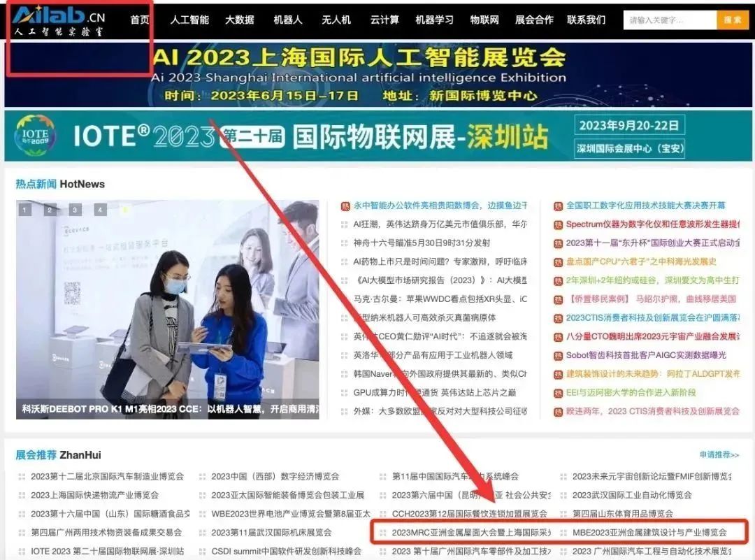
Task: Click hot icon beside Sobot智齿科技 headline
Action: pos(558,356)
